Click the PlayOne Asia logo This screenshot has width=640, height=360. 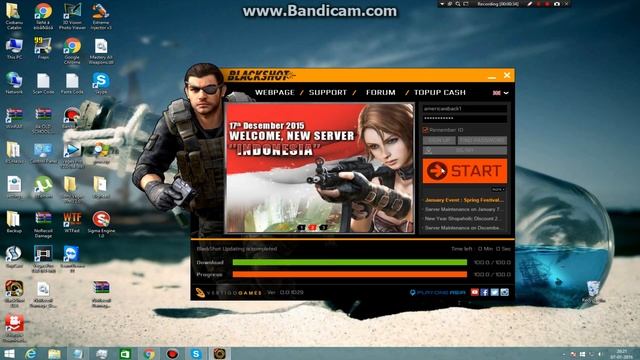(x=438, y=293)
